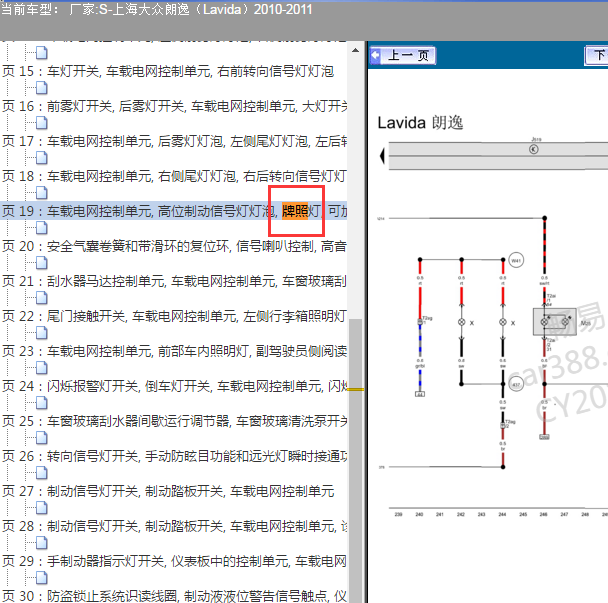Click the circled K symbol in diagram
This screenshot has height=603, width=608.
click(x=534, y=149)
